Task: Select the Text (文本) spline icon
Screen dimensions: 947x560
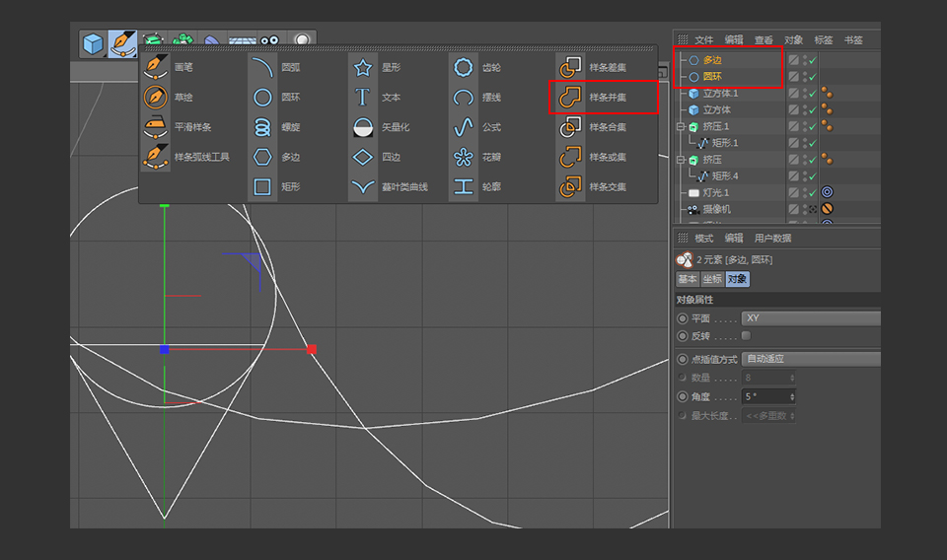Action: tap(363, 98)
